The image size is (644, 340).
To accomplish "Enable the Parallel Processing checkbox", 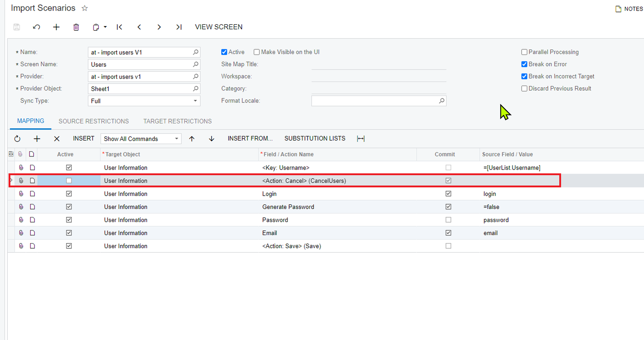I will click(x=524, y=52).
